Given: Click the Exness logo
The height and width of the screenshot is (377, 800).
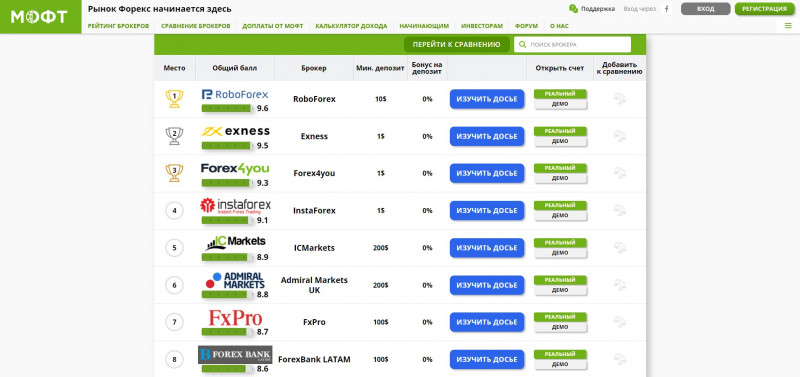Looking at the screenshot, I should (235, 132).
